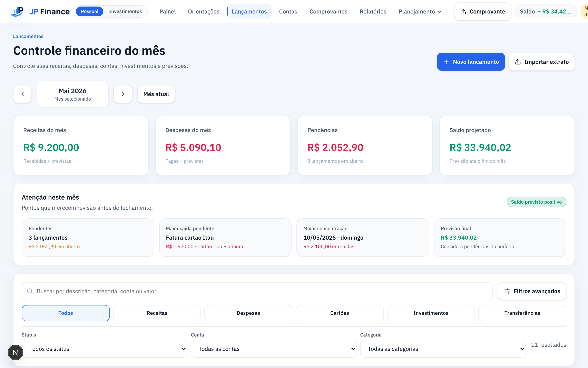Filter by Despesas
This screenshot has height=368, width=588.
248,313
